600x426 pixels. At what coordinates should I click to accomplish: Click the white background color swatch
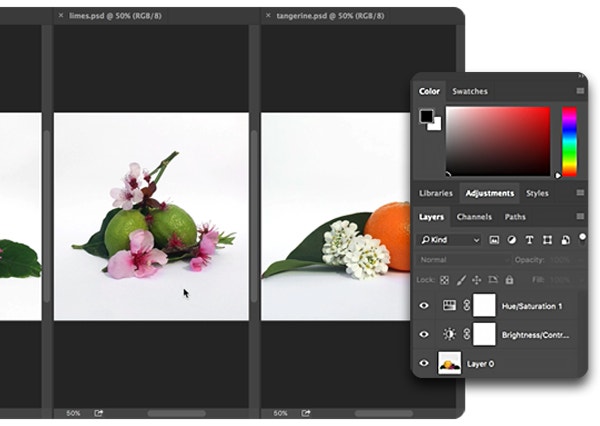pyautogui.click(x=436, y=125)
